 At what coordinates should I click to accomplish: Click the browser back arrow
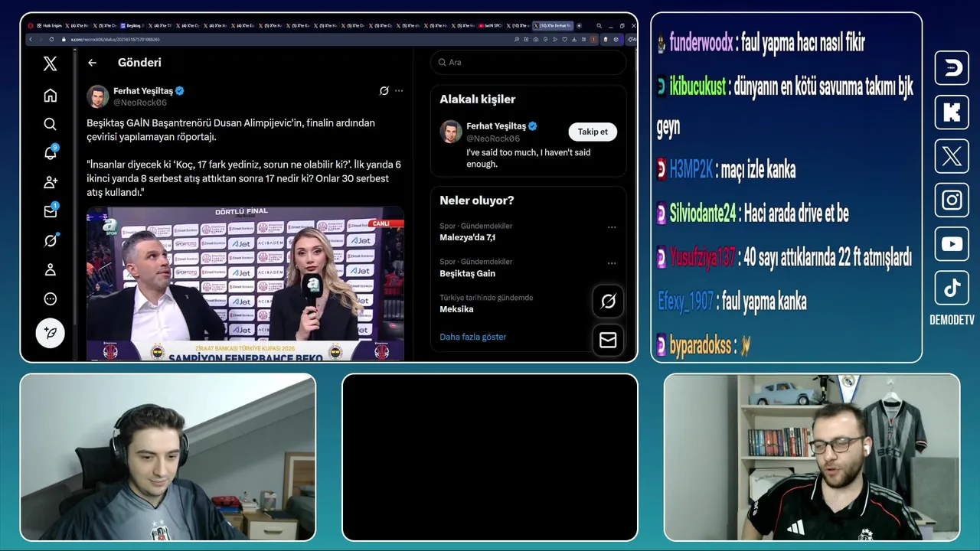click(31, 39)
